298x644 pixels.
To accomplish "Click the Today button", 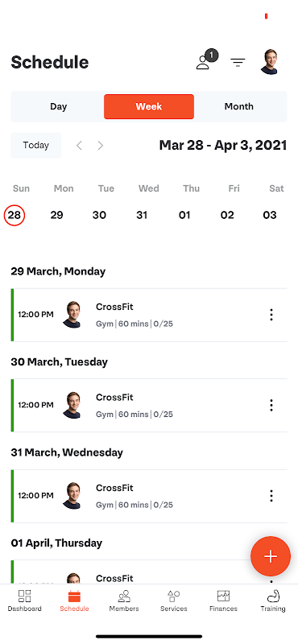I will tap(35, 146).
